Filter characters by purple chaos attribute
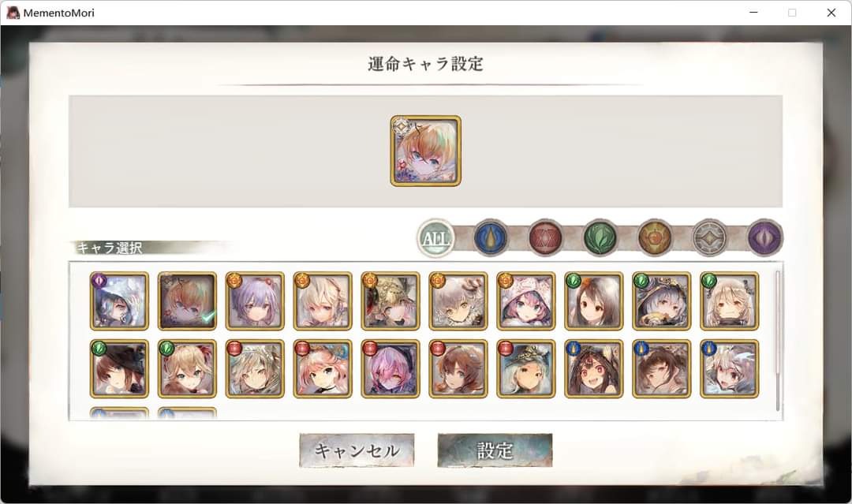Image resolution: width=852 pixels, height=504 pixels. [x=765, y=238]
